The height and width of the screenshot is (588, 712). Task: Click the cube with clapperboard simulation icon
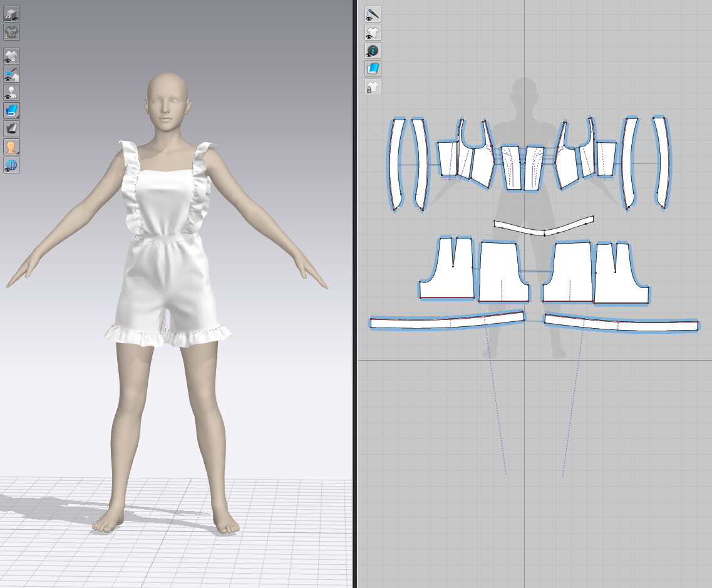[11, 14]
